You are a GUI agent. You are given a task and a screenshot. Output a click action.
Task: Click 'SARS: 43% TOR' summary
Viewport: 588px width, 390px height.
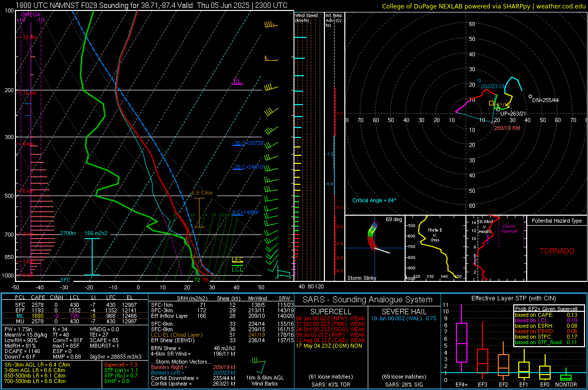(330, 385)
